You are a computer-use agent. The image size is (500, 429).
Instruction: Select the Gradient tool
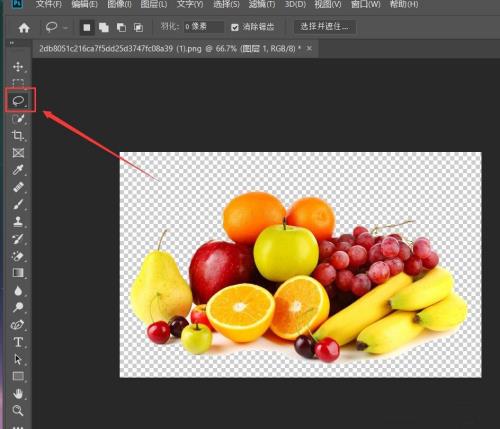click(18, 273)
